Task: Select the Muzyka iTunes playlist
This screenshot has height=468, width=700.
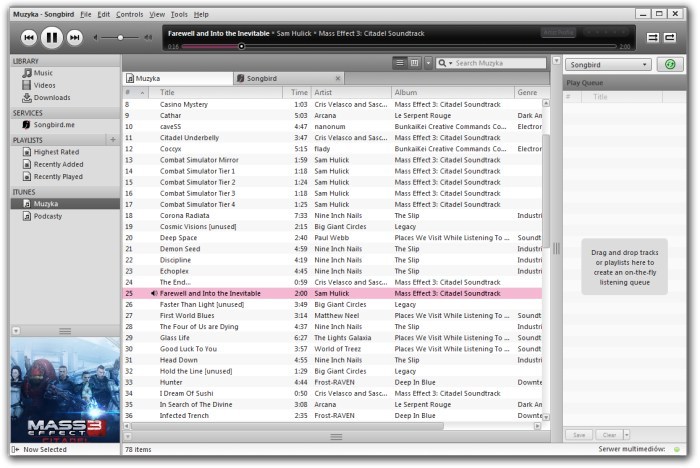Action: coord(65,204)
